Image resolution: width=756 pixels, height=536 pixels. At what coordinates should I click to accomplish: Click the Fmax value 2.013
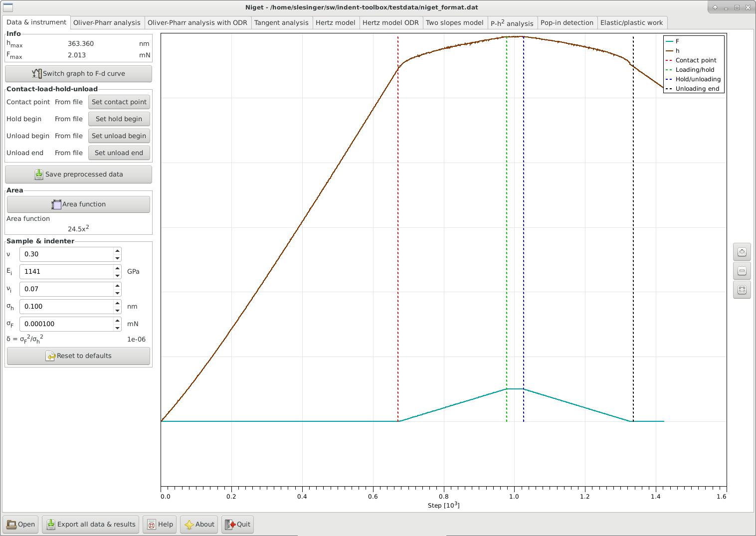point(77,55)
